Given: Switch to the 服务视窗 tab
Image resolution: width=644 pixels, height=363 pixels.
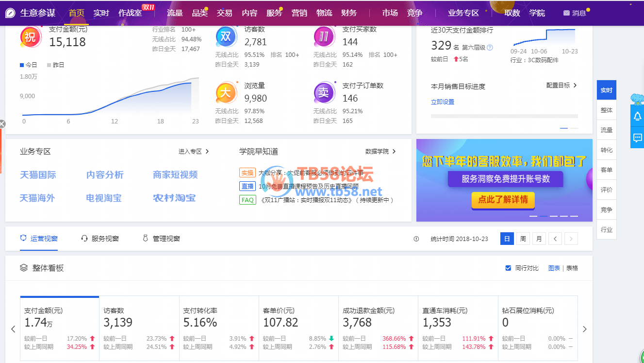Looking at the screenshot, I should [x=100, y=239].
